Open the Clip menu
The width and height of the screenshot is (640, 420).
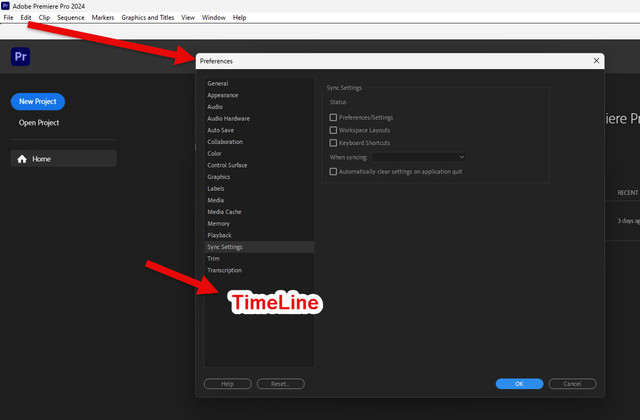pos(44,18)
